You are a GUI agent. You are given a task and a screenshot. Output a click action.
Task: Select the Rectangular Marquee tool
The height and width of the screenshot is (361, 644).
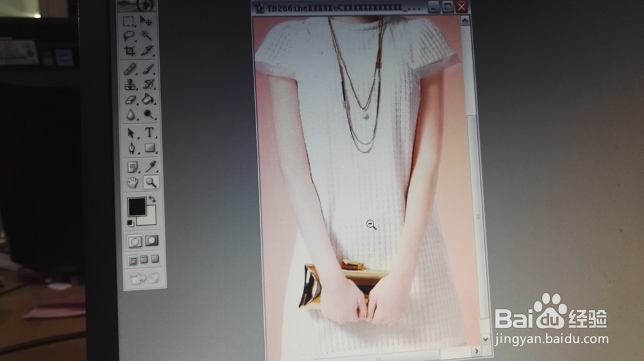pyautogui.click(x=129, y=21)
